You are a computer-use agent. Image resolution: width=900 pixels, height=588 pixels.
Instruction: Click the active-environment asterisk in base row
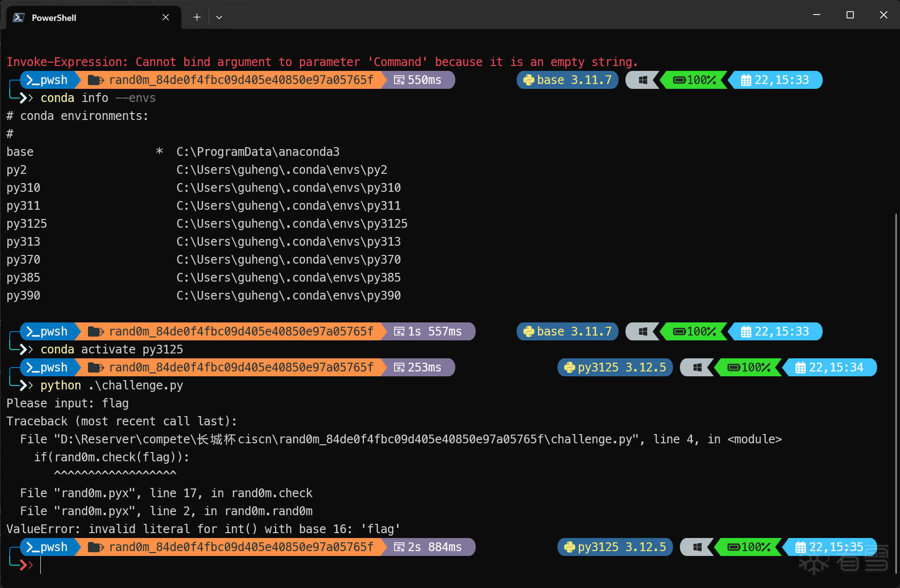point(159,151)
